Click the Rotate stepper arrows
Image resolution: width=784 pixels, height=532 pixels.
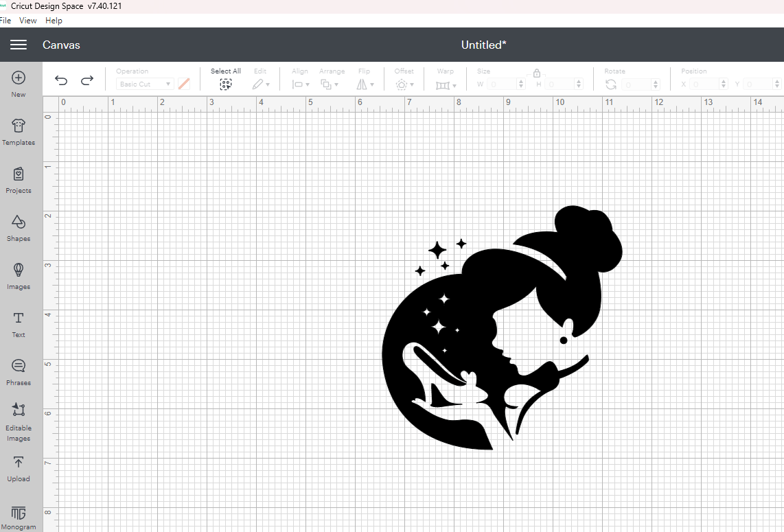click(x=656, y=84)
